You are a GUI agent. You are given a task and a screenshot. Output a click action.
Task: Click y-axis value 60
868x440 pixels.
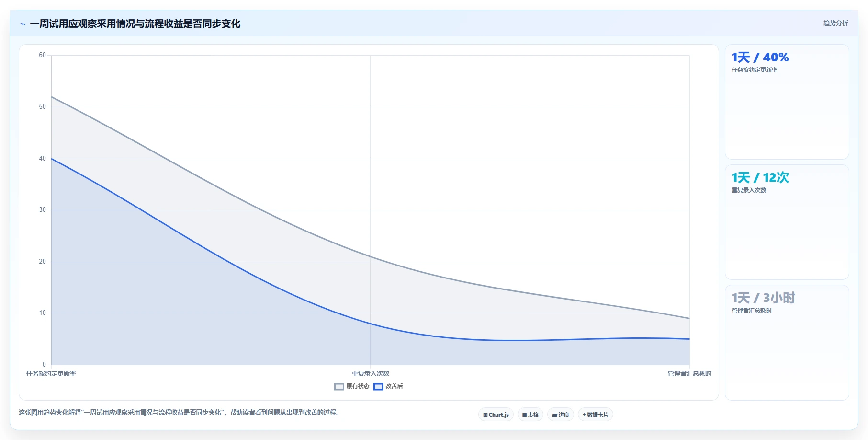coord(43,55)
